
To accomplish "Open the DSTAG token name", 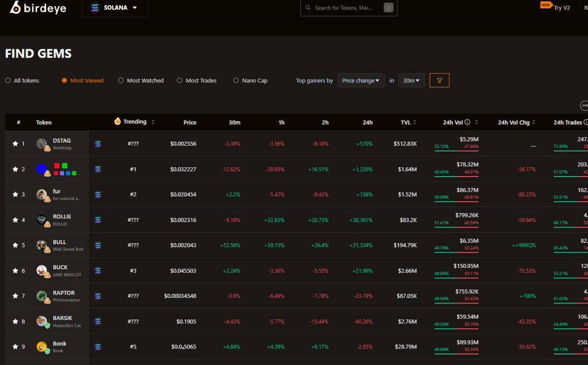I will coord(62,141).
